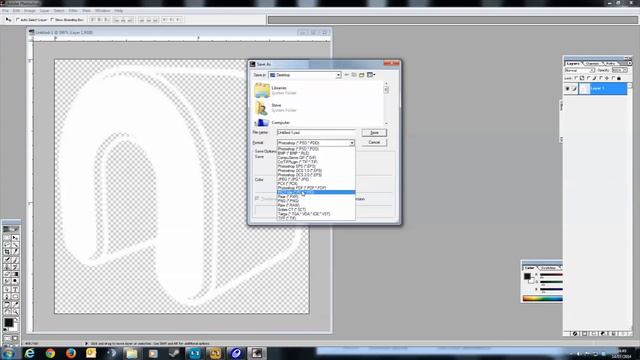Toggle lock position checkbox
This screenshot has height=360, width=640.
tap(601, 78)
